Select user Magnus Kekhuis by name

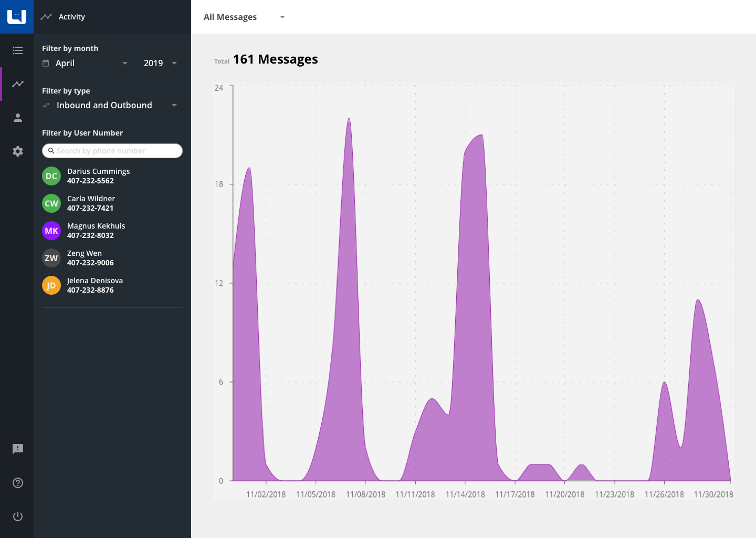(96, 226)
